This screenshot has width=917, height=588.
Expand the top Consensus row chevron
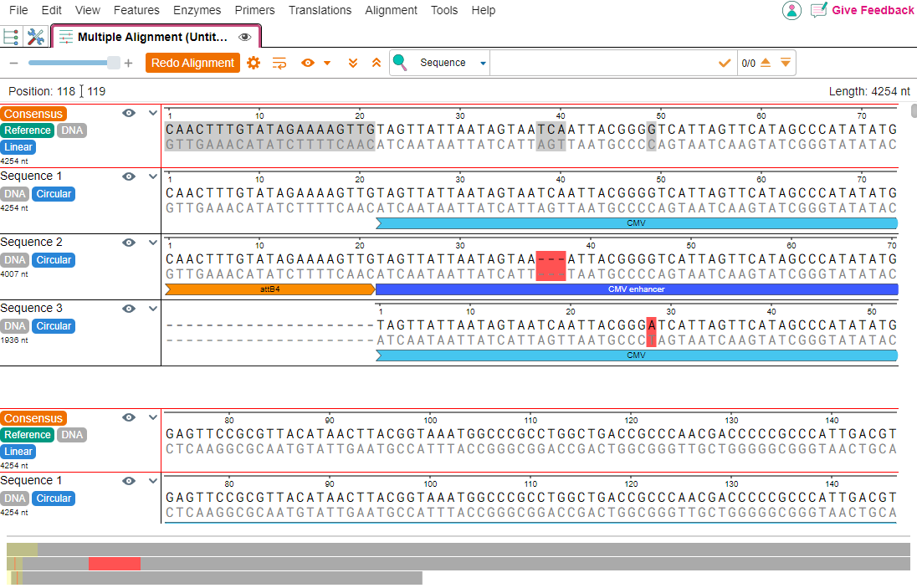pos(152,114)
